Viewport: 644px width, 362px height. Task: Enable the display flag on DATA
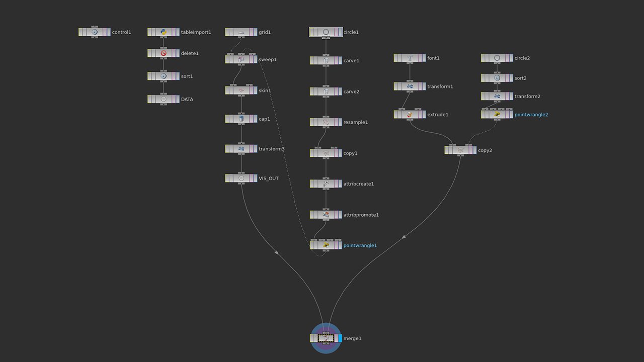click(177, 100)
